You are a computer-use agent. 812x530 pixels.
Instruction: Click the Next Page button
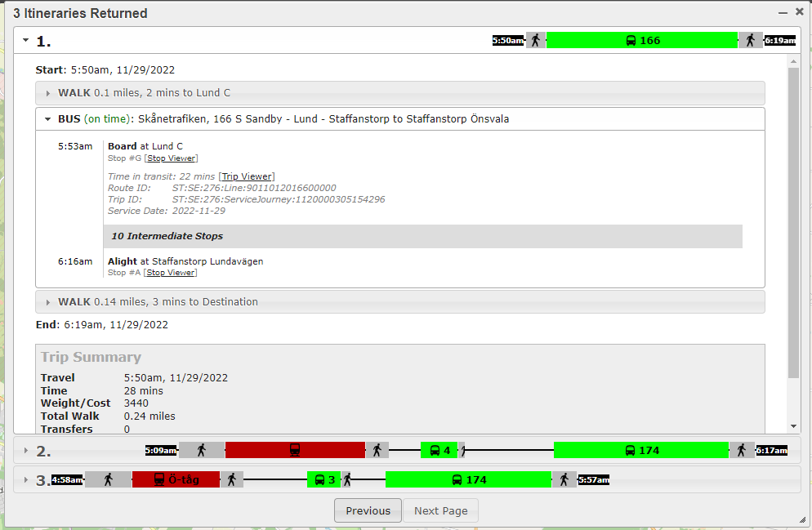tap(440, 510)
